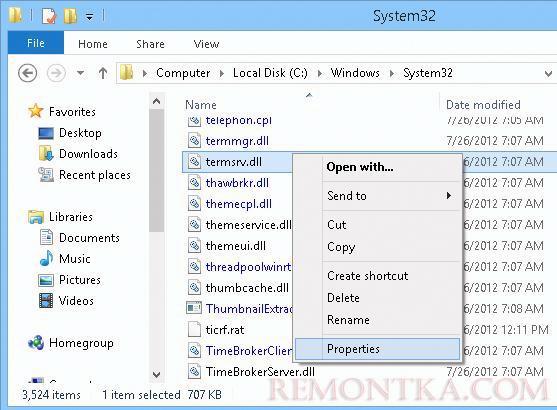Choose Open with... from context menu
This screenshot has width=557, height=410.
click(378, 167)
